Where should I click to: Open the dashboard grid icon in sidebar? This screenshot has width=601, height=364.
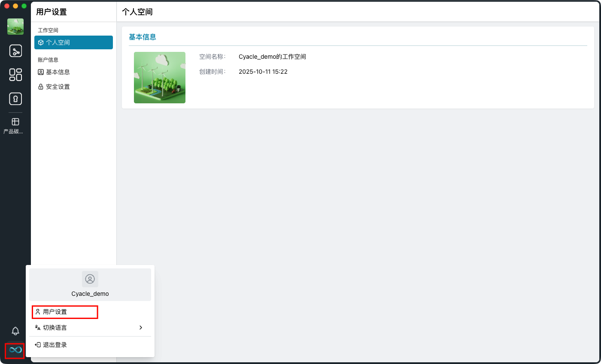point(15,75)
